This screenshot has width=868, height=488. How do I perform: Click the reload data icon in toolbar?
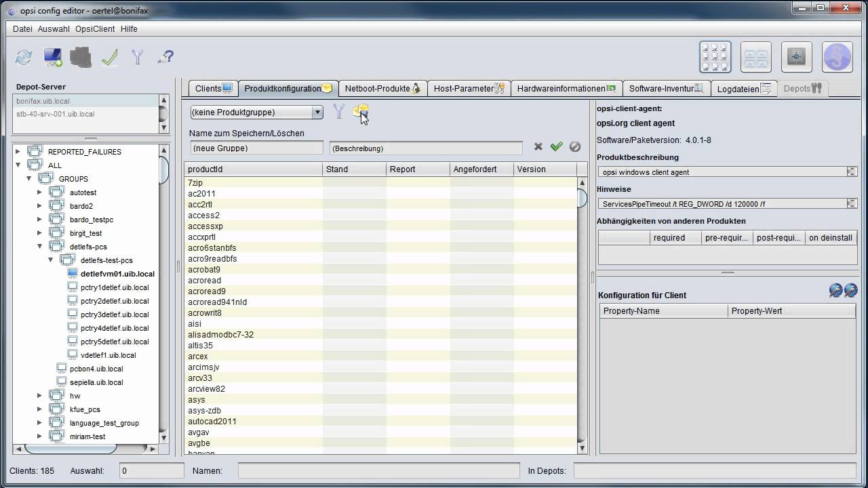tap(24, 58)
